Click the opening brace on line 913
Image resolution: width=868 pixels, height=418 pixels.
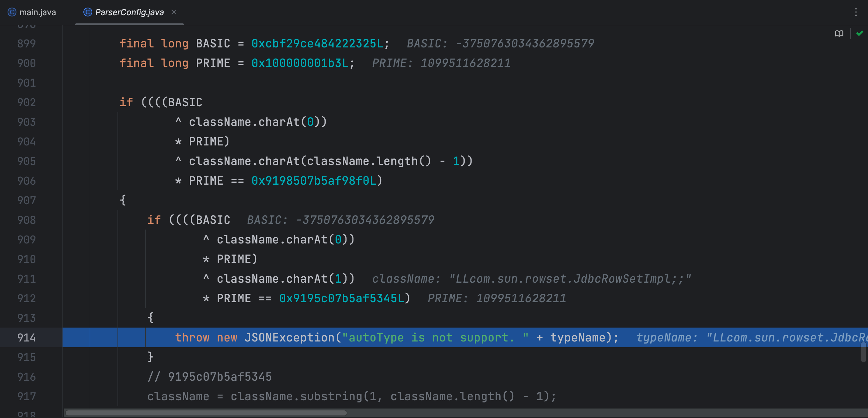click(151, 318)
